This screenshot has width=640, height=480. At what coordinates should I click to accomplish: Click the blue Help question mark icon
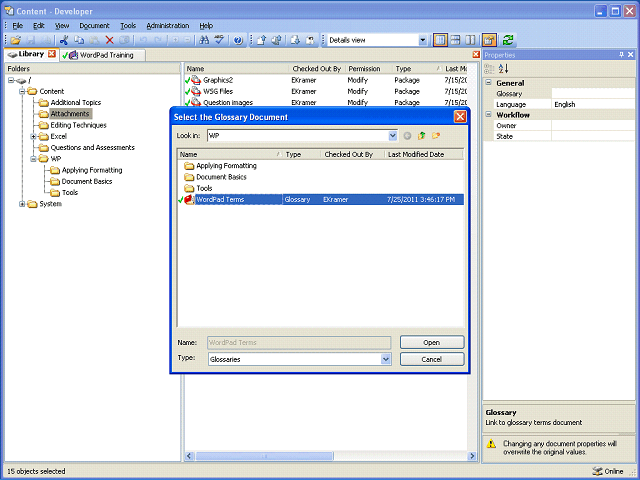[x=238, y=40]
